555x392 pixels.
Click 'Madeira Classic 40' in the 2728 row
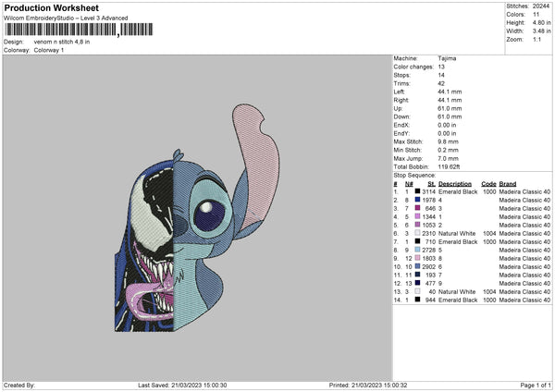(x=524, y=250)
